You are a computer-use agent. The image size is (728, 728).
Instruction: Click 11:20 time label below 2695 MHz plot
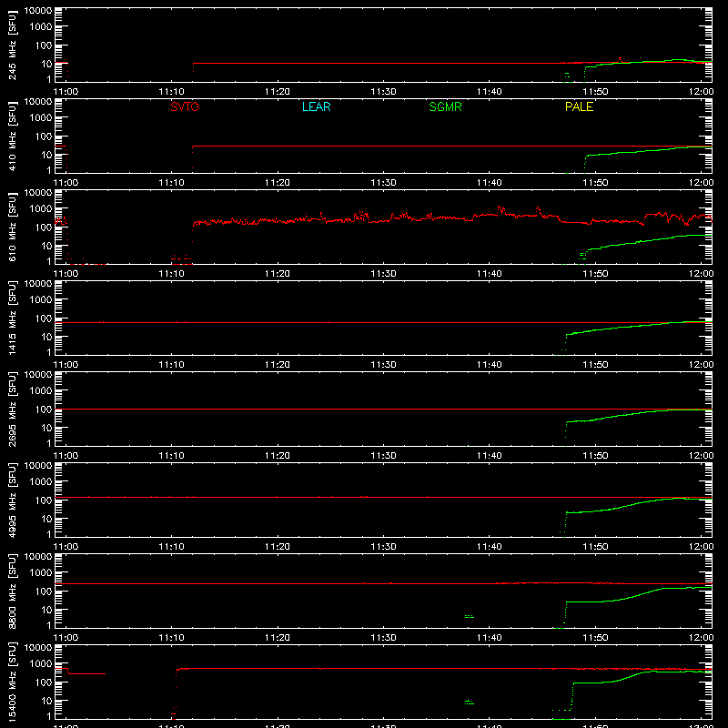coord(278,456)
